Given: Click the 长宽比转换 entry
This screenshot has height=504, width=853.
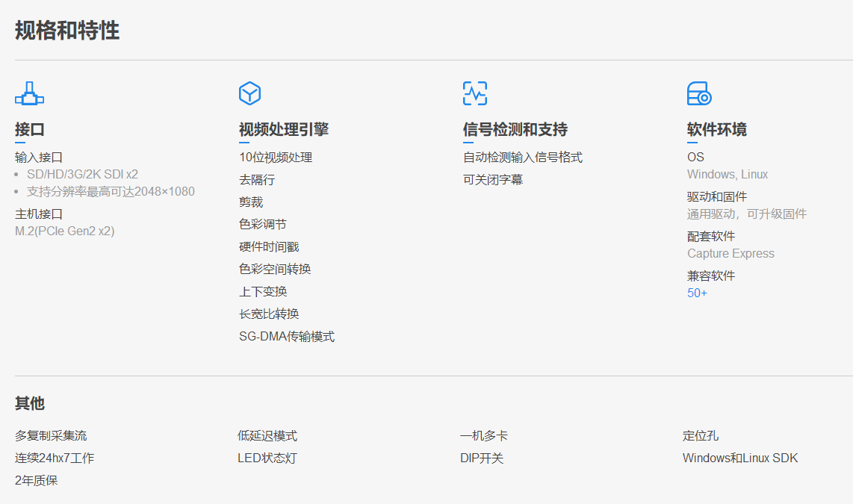Looking at the screenshot, I should click(269, 314).
